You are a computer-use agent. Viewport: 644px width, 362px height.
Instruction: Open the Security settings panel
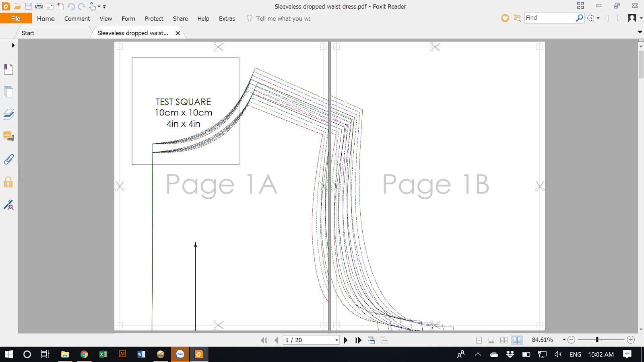tap(8, 182)
